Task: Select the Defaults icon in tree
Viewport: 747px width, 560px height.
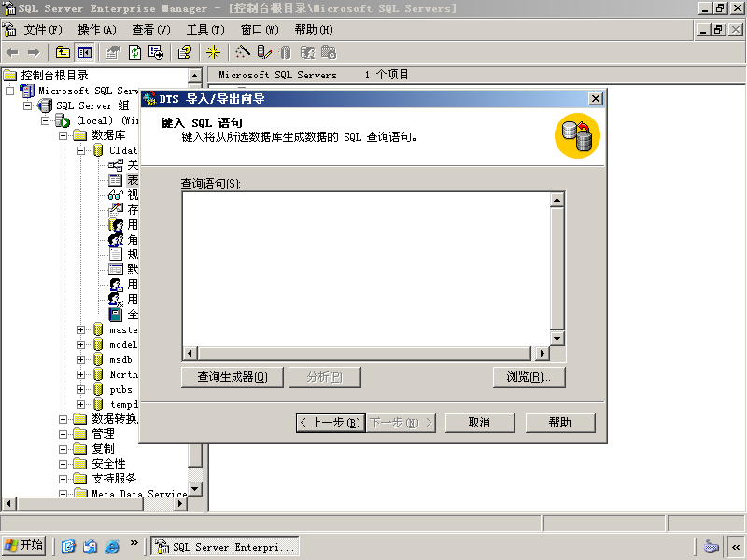Action: tap(115, 270)
